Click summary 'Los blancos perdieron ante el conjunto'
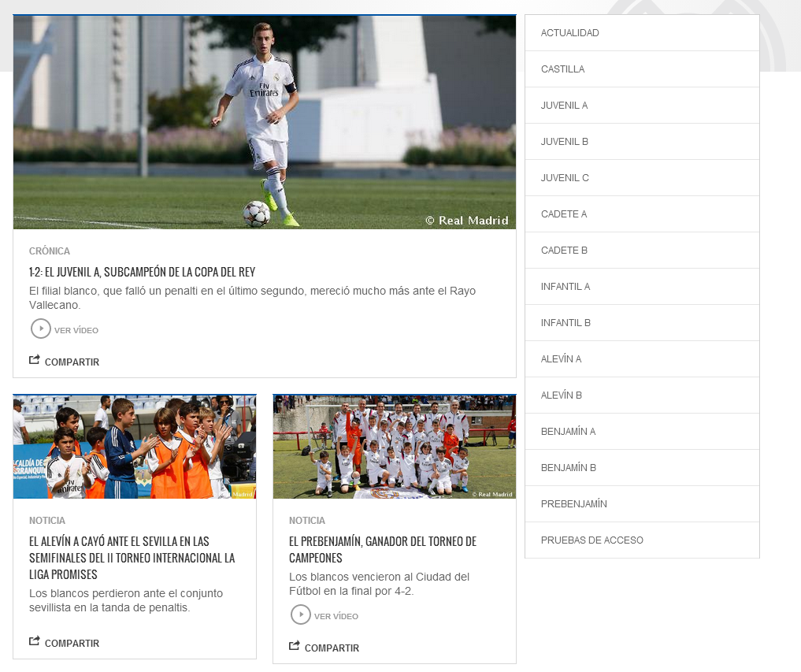 point(126,600)
